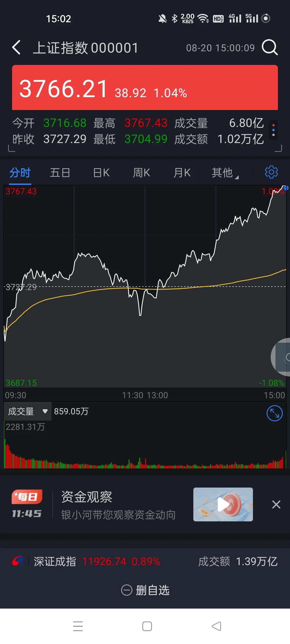Tap 成交额 1.39万亿 in bottom ticker

tap(238, 561)
